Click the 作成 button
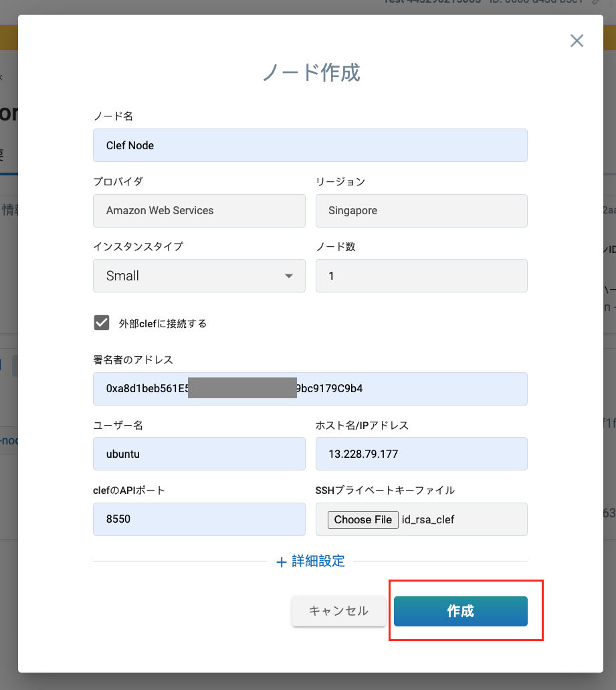The width and height of the screenshot is (616, 690). tap(460, 611)
